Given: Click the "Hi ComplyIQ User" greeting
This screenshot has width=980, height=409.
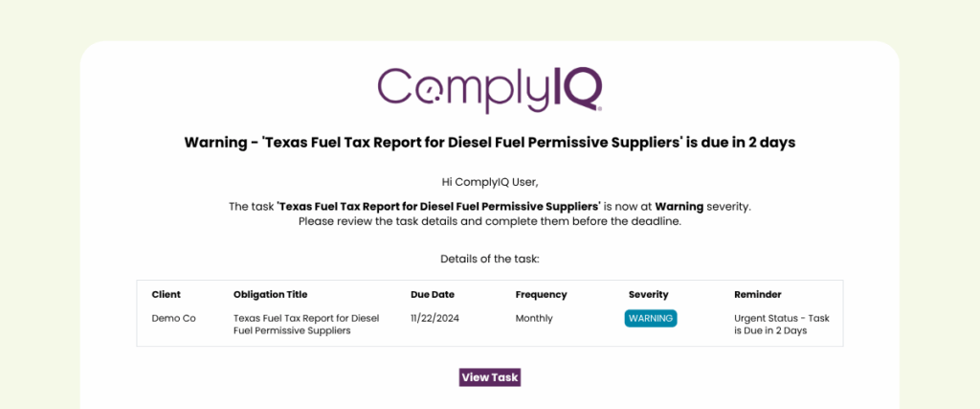Looking at the screenshot, I should click(490, 181).
